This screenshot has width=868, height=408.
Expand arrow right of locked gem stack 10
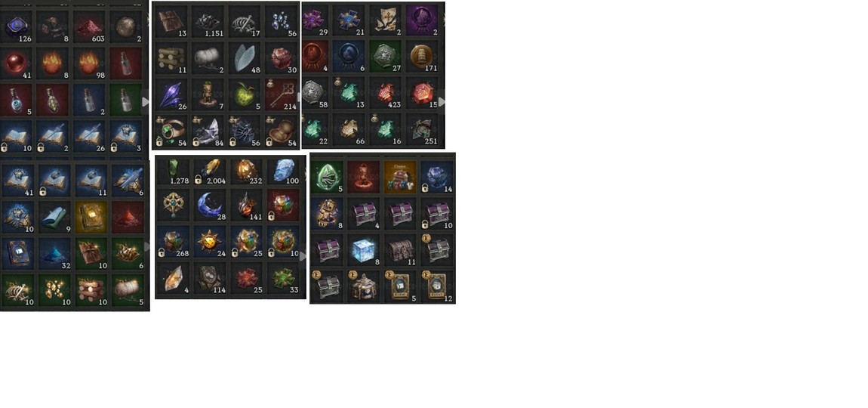tap(303, 256)
